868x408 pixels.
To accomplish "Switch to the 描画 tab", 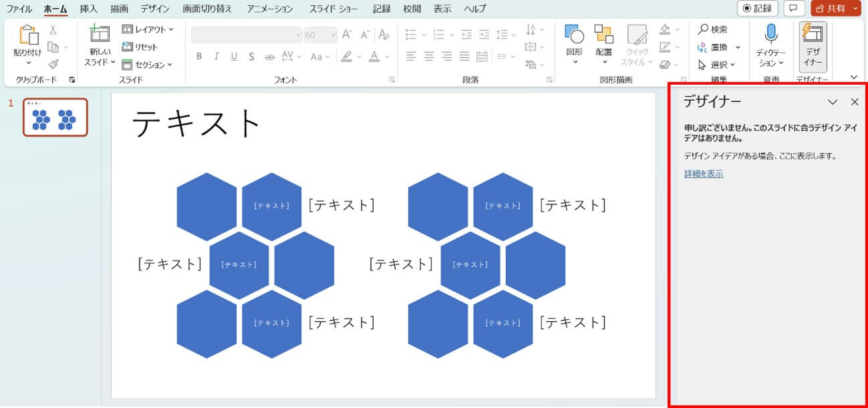I will (119, 9).
